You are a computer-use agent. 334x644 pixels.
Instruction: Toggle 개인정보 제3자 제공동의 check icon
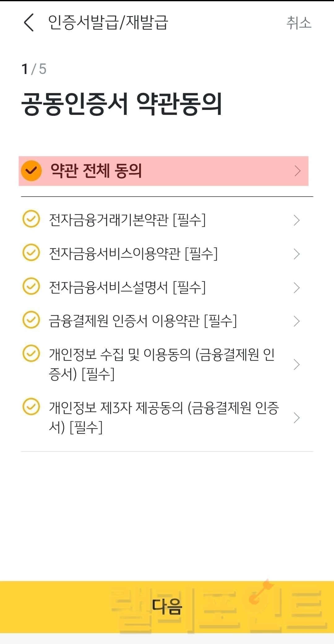(31, 407)
